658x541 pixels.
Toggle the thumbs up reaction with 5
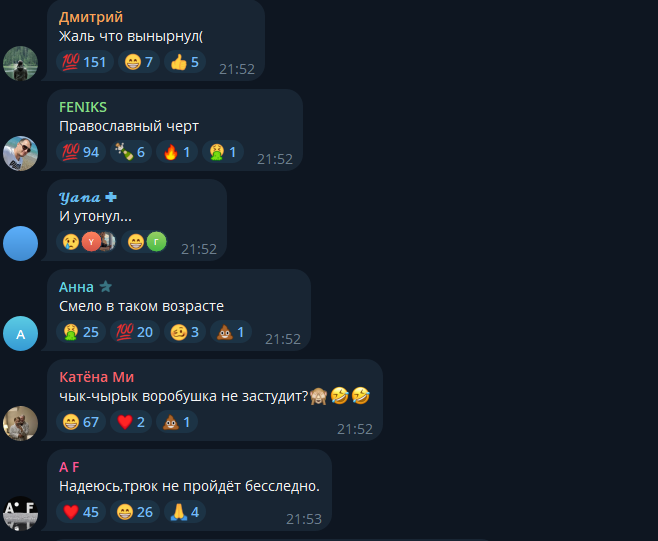(x=185, y=62)
